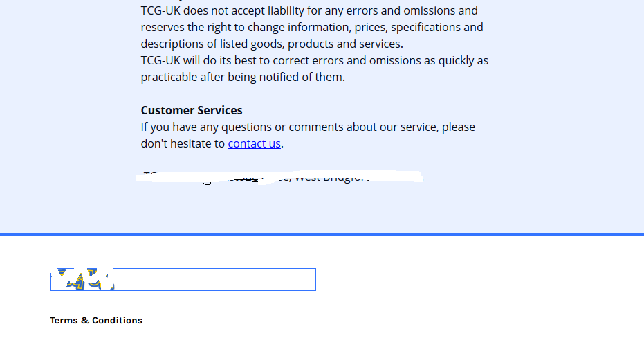Click the word 'specifications' in the liability paragraph
Viewport: 644px width, 338px height.
(x=425, y=27)
